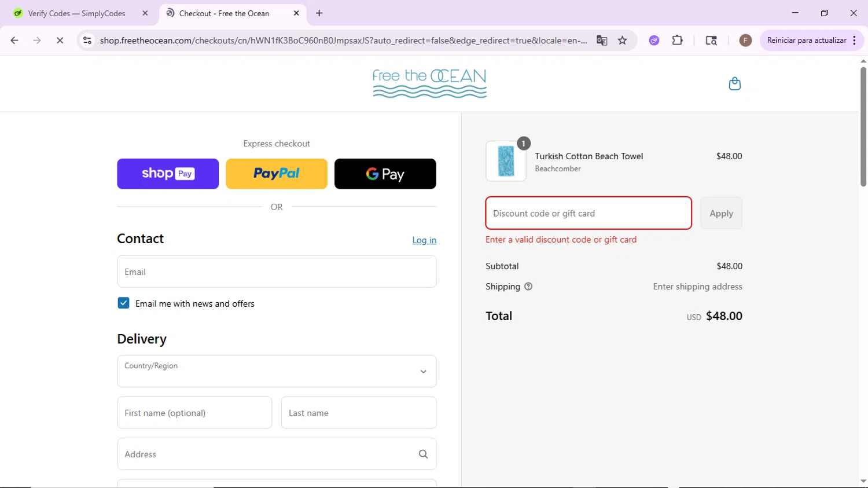This screenshot has height=488, width=868.
Task: Click the Enter shipping address text
Action: (697, 287)
